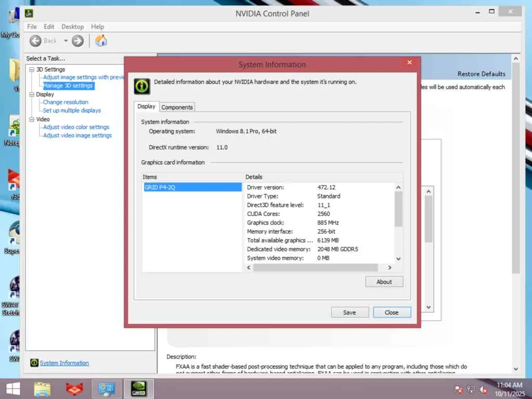Click the System Information dialog info icon
The width and height of the screenshot is (532, 399).
(142, 86)
